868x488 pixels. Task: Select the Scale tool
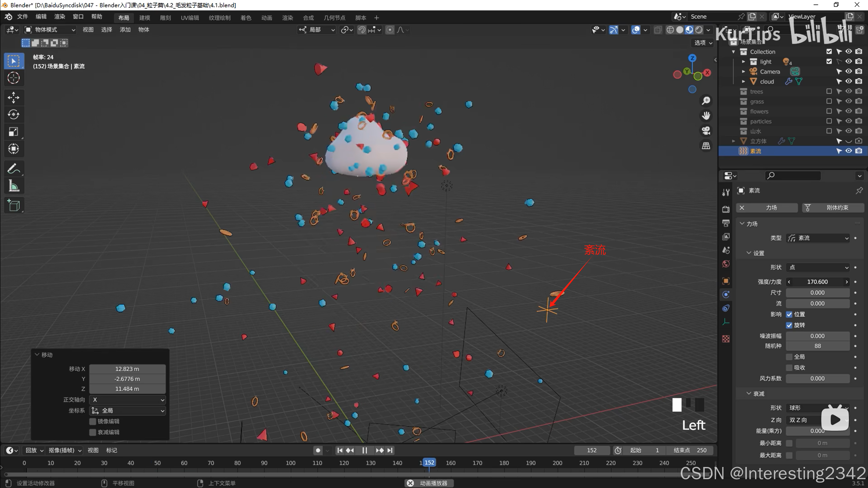click(x=14, y=131)
